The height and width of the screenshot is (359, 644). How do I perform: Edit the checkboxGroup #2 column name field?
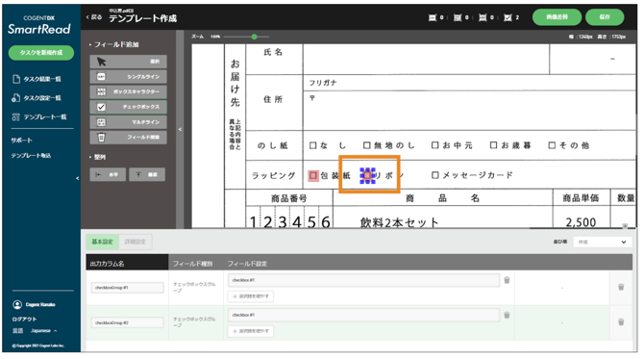(x=127, y=322)
